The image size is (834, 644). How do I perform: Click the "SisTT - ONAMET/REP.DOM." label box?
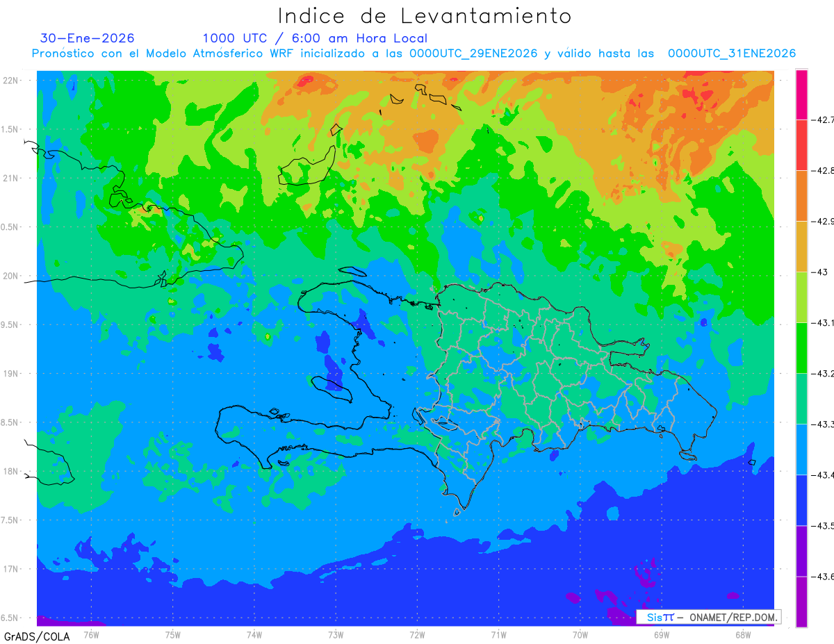(x=709, y=617)
